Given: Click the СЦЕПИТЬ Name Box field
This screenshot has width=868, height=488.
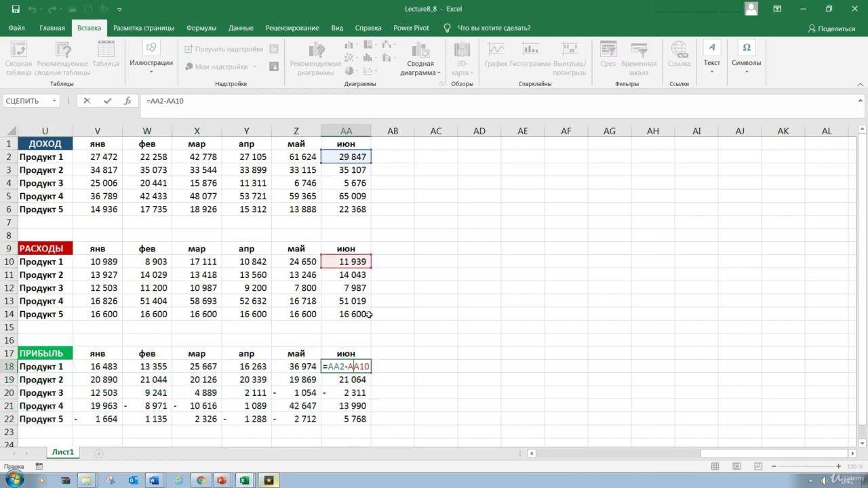Looking at the screenshot, I should coord(26,101).
